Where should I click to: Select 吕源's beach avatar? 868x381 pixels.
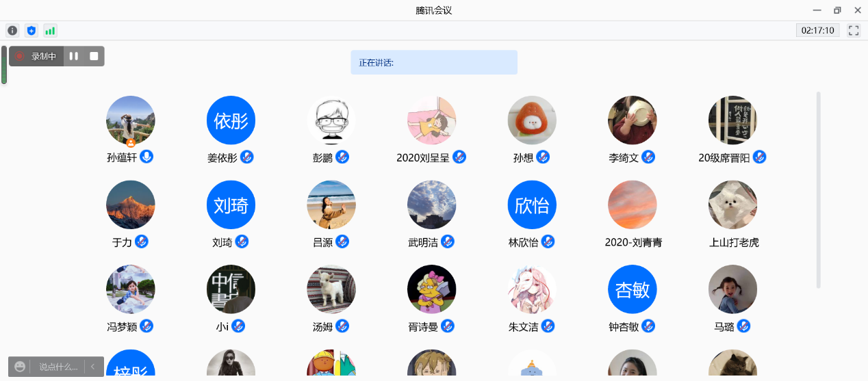pos(331,205)
